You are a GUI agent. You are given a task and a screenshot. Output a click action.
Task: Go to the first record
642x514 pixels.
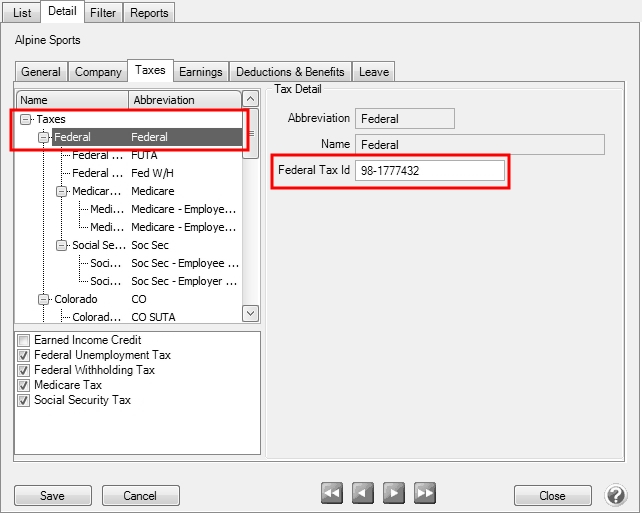pyautogui.click(x=332, y=494)
